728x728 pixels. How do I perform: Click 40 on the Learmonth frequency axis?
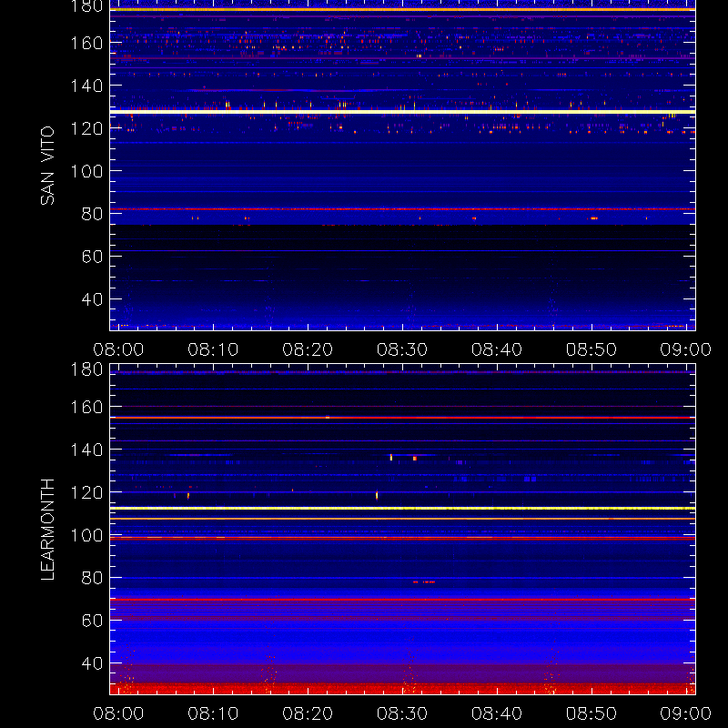92,663
